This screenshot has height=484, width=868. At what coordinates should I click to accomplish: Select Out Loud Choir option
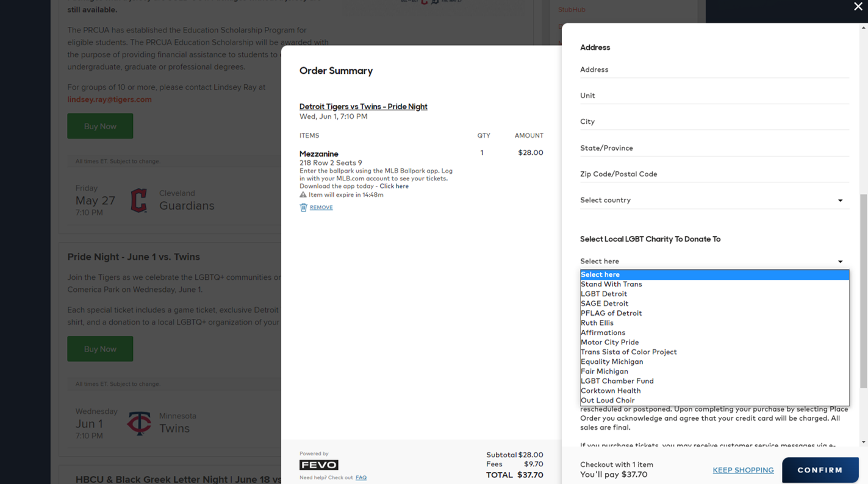click(608, 400)
